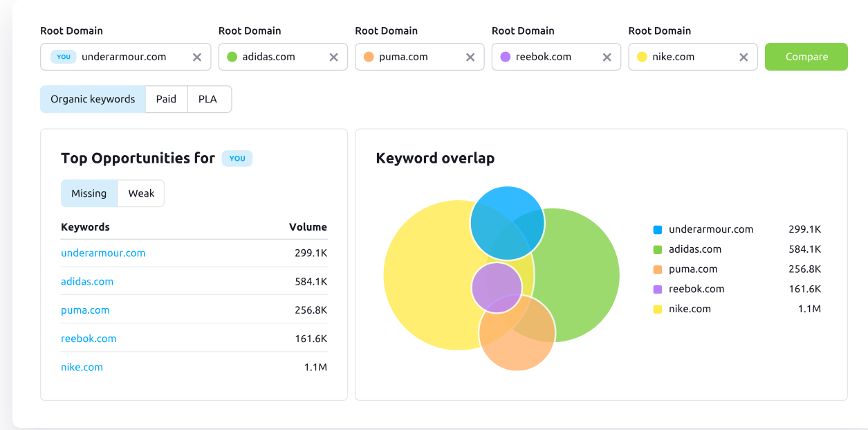Select the Missing opportunities toggle
Viewport: 868px width, 430px height.
point(89,193)
